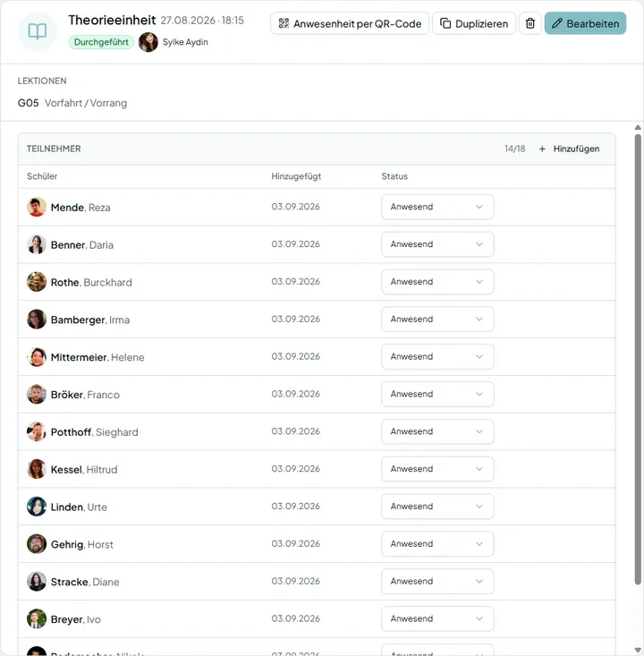Click Horst Gehrig's profile picture
The width and height of the screenshot is (644, 656).
point(37,544)
